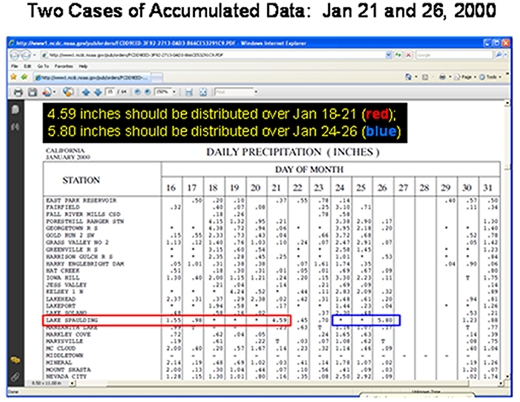Open the Home button dropdown arrow
Screen dimensions: 520x402
[416, 77]
